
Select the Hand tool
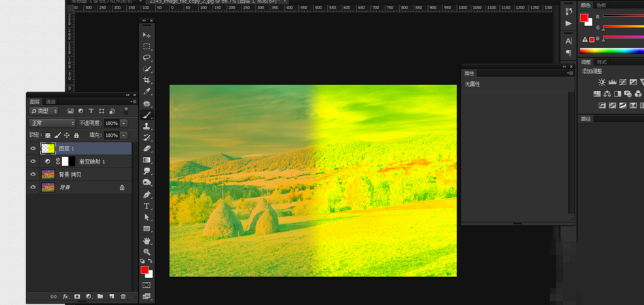click(147, 240)
